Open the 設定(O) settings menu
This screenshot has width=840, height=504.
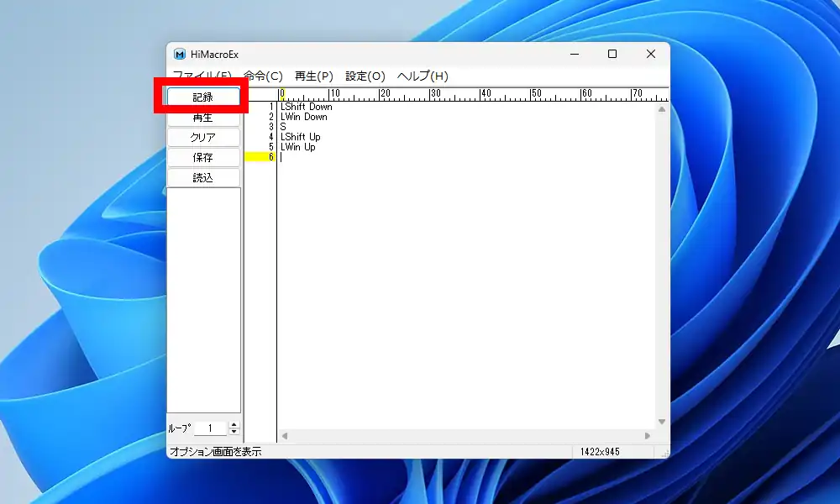coord(365,76)
